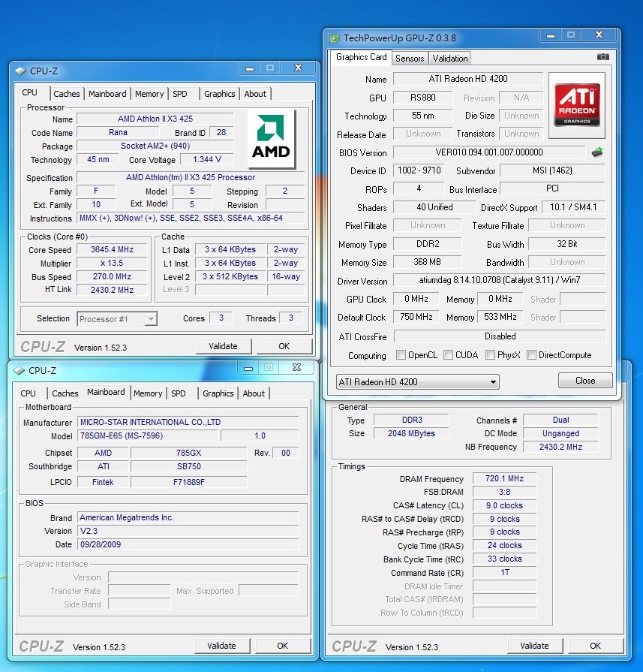Click the ATI Radeon logo image
This screenshot has height=672, width=643.
click(577, 105)
